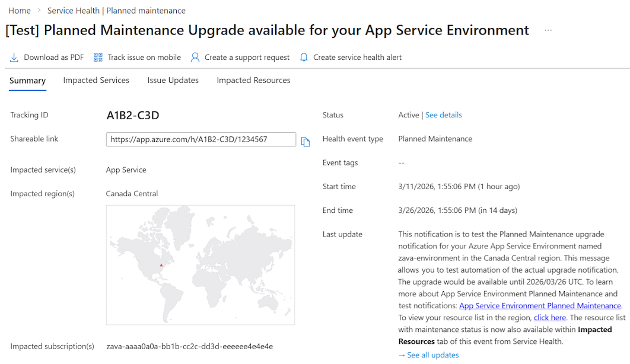The width and height of the screenshot is (630, 364).
Task: Click the See details status link
Action: pyautogui.click(x=443, y=115)
